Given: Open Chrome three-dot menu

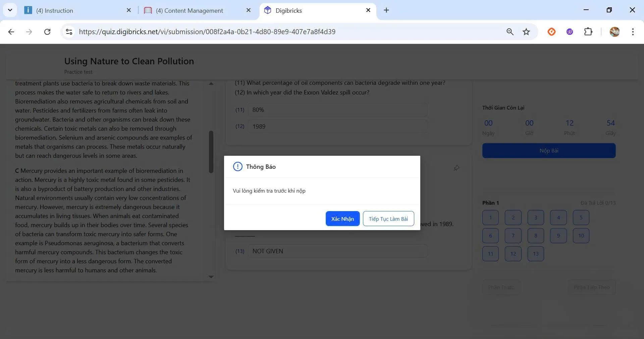Looking at the screenshot, I should [633, 32].
